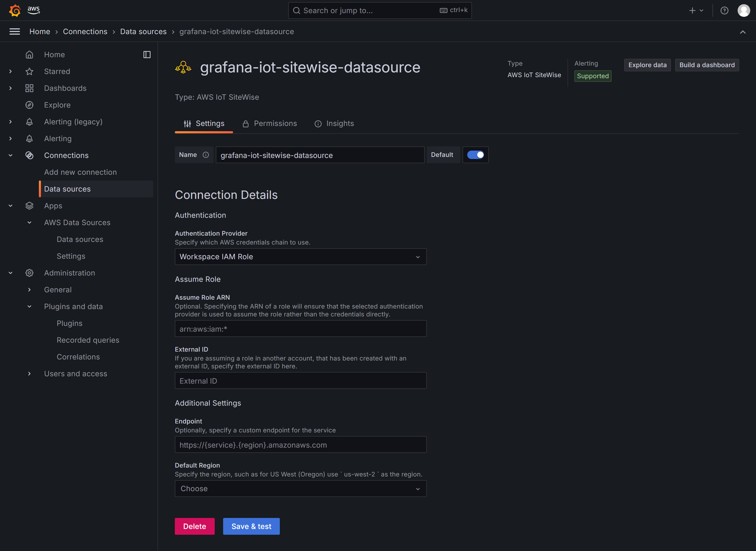Click the Apps layers icon
756x551 pixels.
pyautogui.click(x=29, y=206)
